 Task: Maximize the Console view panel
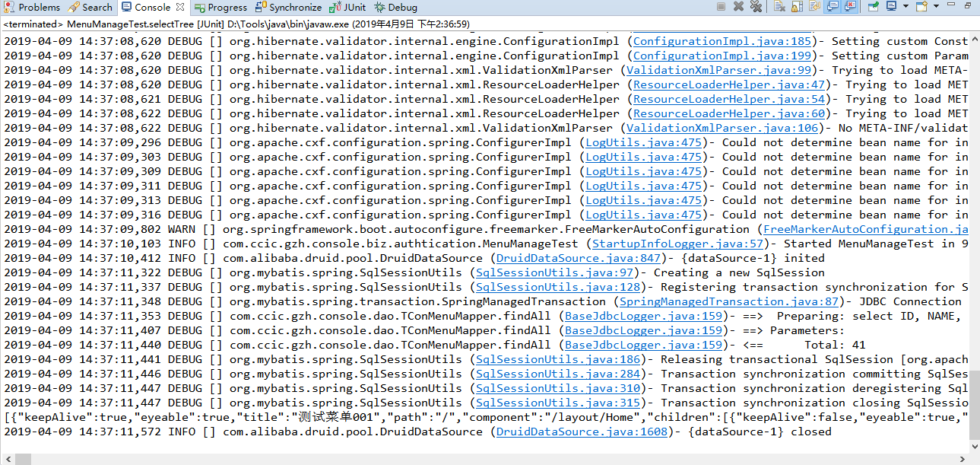[x=968, y=5]
